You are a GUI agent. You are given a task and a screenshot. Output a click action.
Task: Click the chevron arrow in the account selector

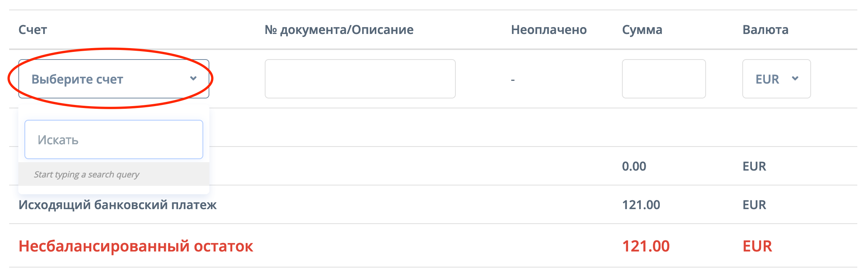pyautogui.click(x=193, y=79)
